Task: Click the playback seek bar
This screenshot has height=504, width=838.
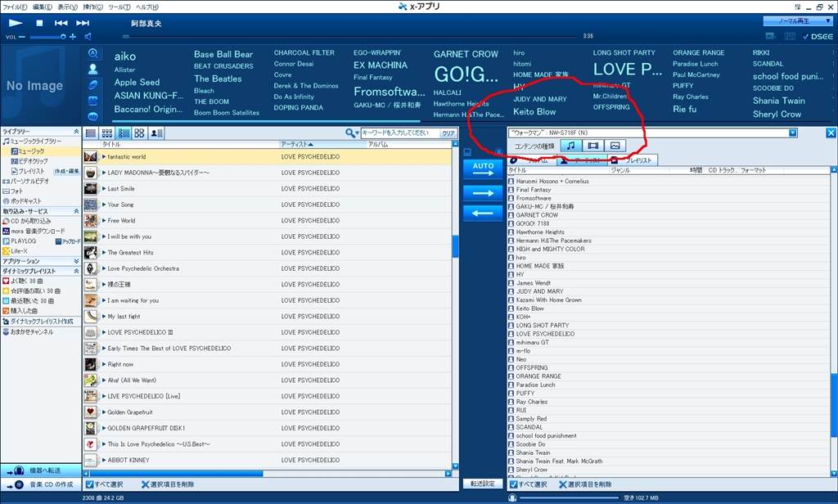Action: pos(352,36)
